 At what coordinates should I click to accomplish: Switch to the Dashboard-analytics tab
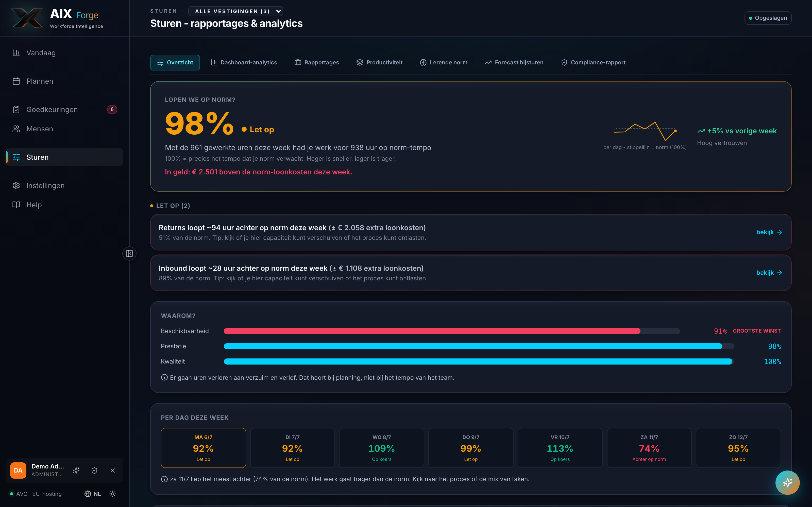point(244,62)
